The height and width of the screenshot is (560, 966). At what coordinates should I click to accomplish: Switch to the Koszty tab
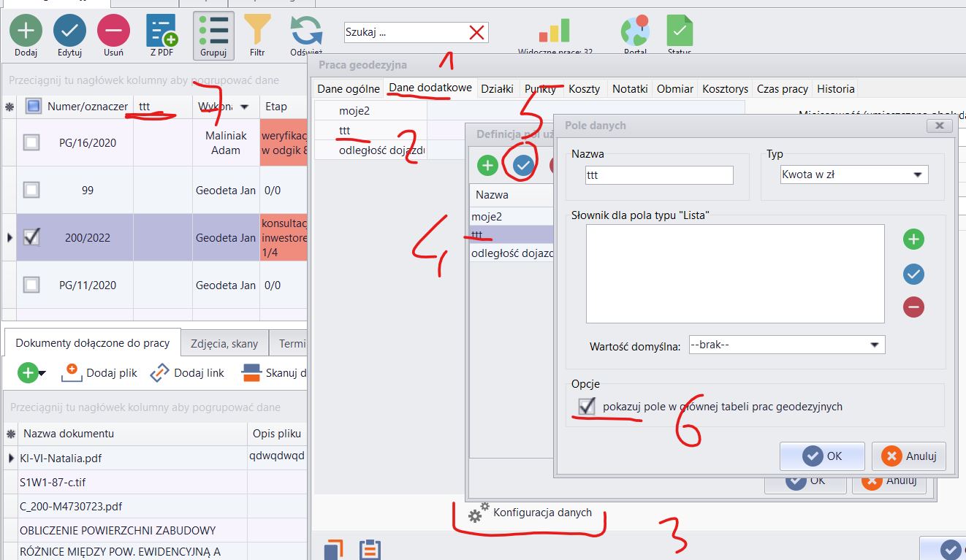pyautogui.click(x=585, y=88)
